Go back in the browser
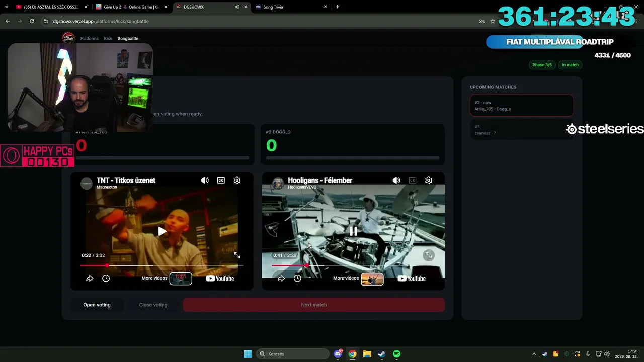Screen dimensions: 644x362 pyautogui.click(x=8, y=21)
